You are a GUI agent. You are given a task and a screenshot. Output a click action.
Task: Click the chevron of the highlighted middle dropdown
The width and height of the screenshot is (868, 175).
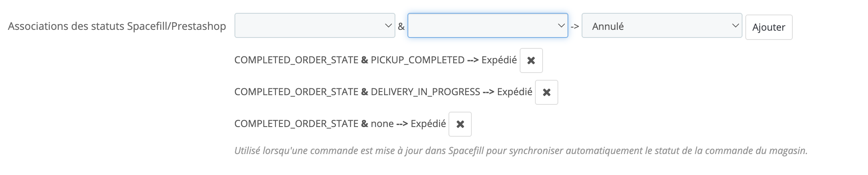click(562, 26)
